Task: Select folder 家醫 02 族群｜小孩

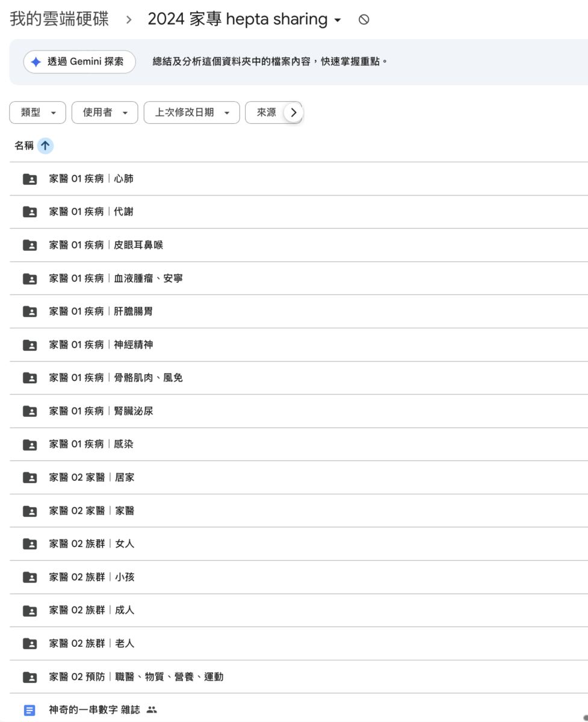Action: click(x=91, y=577)
